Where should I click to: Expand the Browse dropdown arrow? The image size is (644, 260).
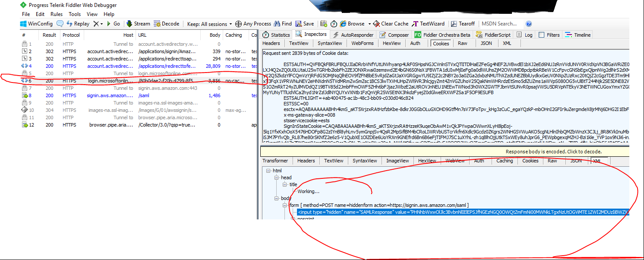click(x=369, y=24)
